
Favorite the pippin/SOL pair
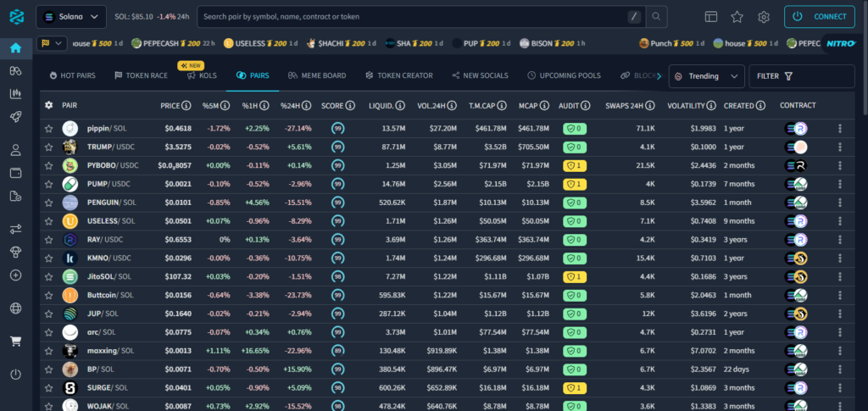click(48, 128)
